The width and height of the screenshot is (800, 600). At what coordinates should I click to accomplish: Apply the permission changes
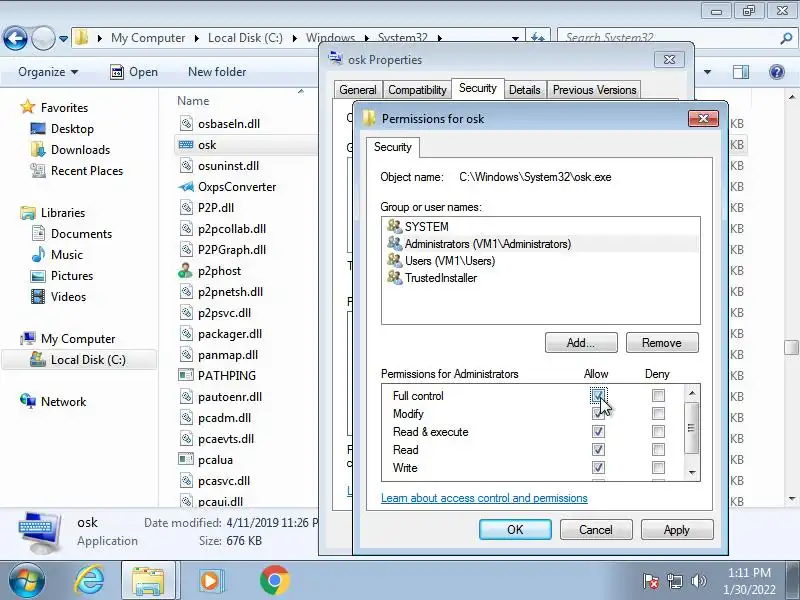point(677,530)
